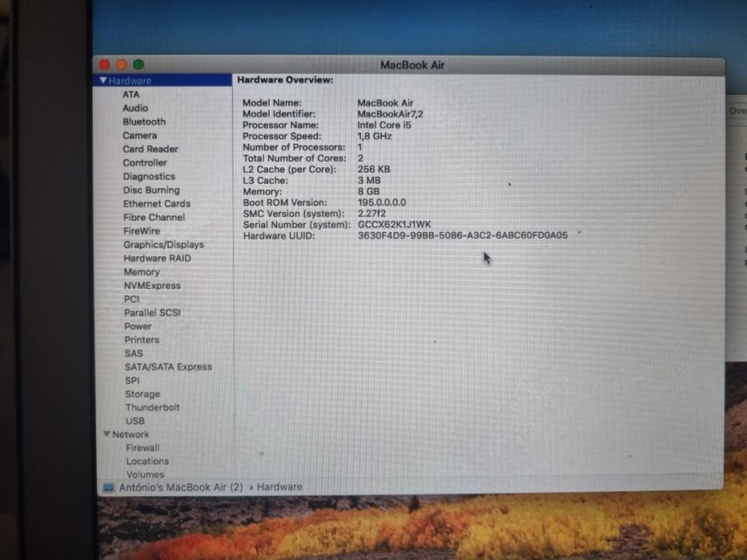747x560 pixels.
Task: Select SAS in the sidebar
Action: pyautogui.click(x=134, y=354)
